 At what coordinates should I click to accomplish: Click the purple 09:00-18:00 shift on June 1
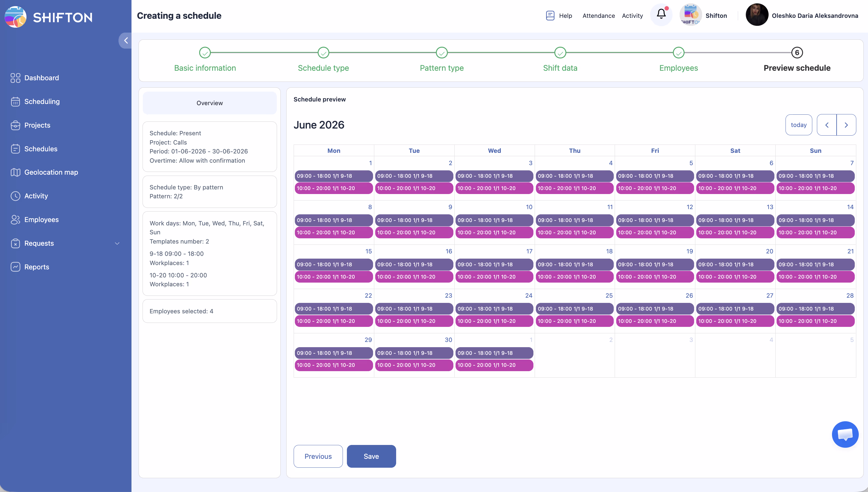[333, 176]
